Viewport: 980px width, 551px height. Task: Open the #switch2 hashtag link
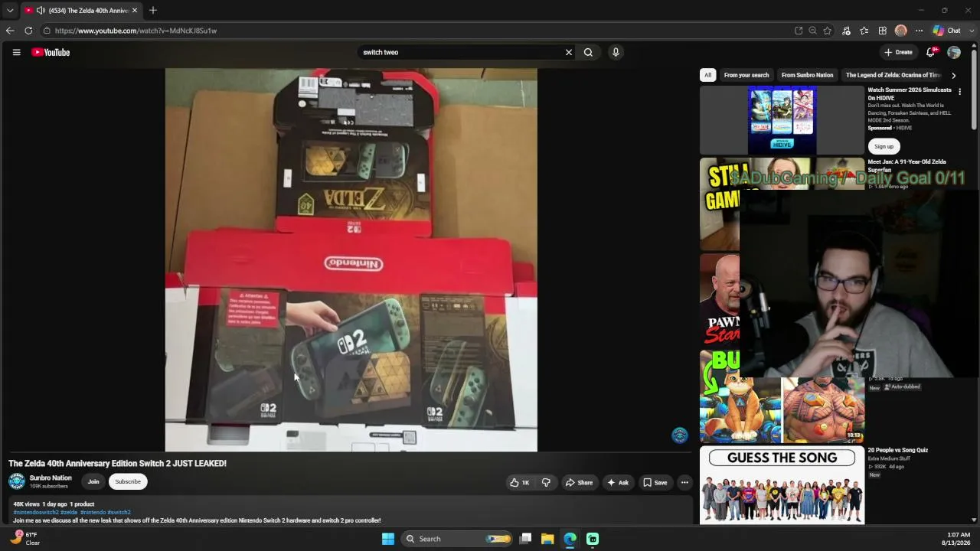point(119,512)
